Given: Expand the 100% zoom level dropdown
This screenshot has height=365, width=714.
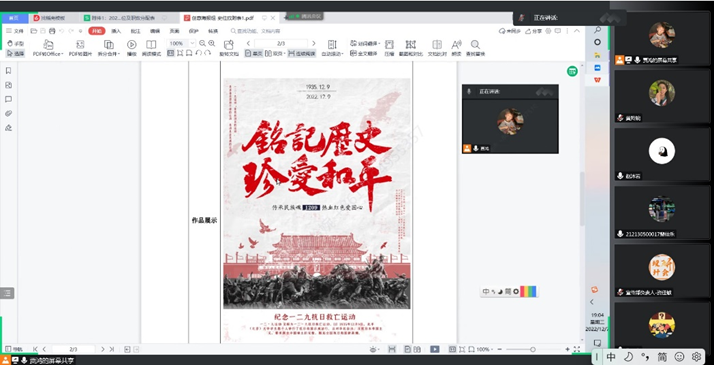Looking at the screenshot, I should (192, 43).
